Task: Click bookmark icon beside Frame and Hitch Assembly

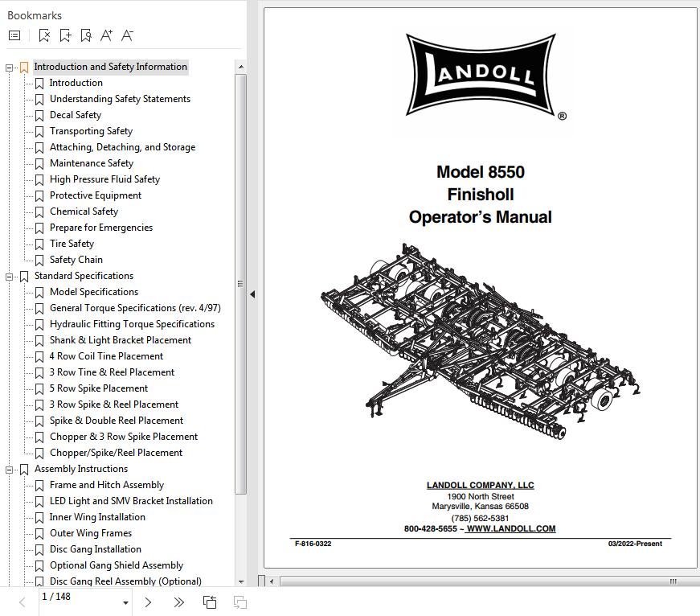Action: pos(39,486)
